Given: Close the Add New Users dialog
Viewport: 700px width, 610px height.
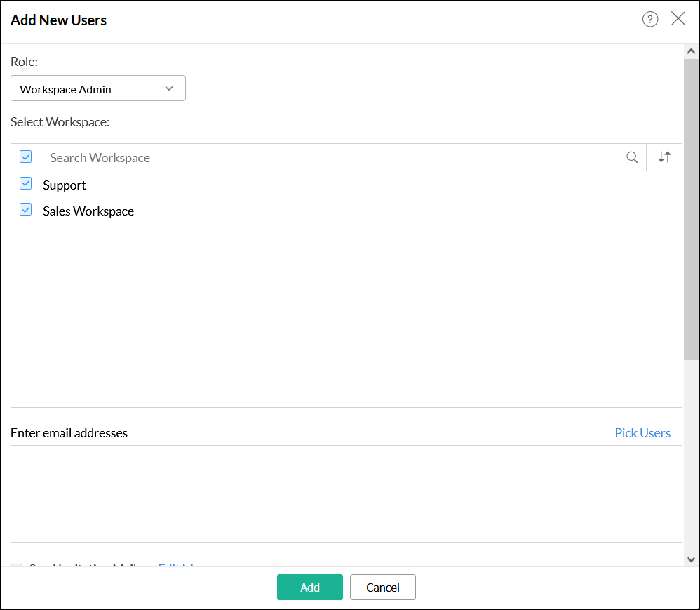Looking at the screenshot, I should click(x=678, y=19).
